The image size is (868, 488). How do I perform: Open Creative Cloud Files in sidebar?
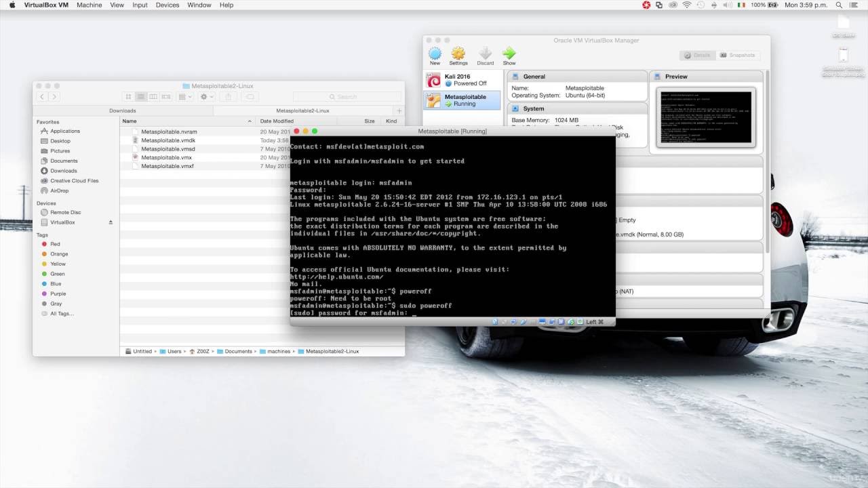[x=74, y=181]
